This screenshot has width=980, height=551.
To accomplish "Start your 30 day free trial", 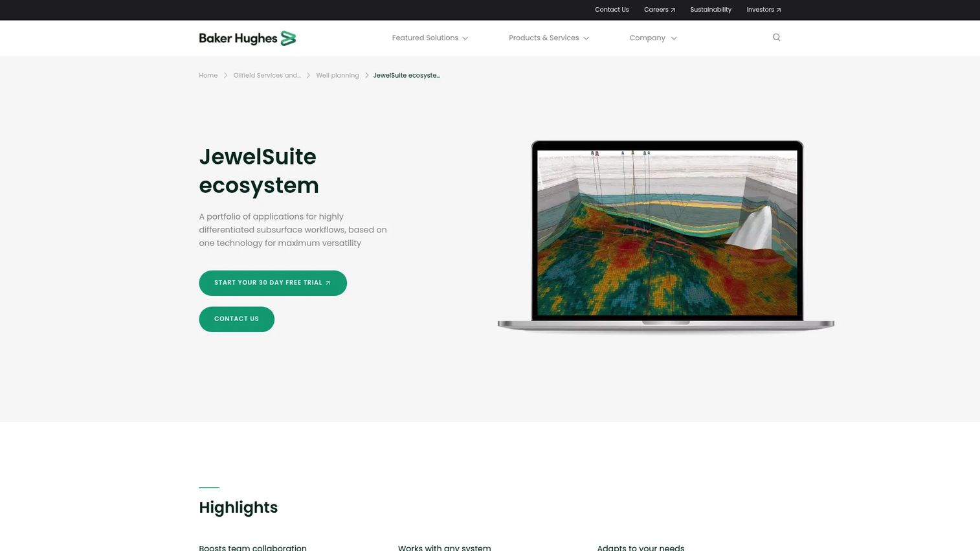I will click(273, 283).
